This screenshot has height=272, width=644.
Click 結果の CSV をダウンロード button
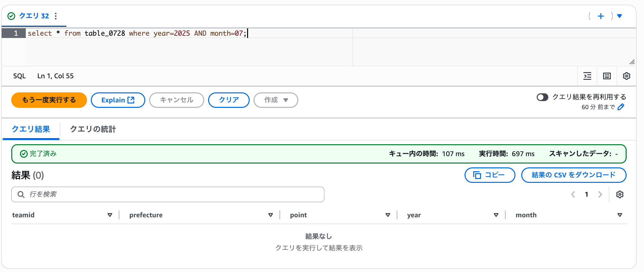point(574,175)
